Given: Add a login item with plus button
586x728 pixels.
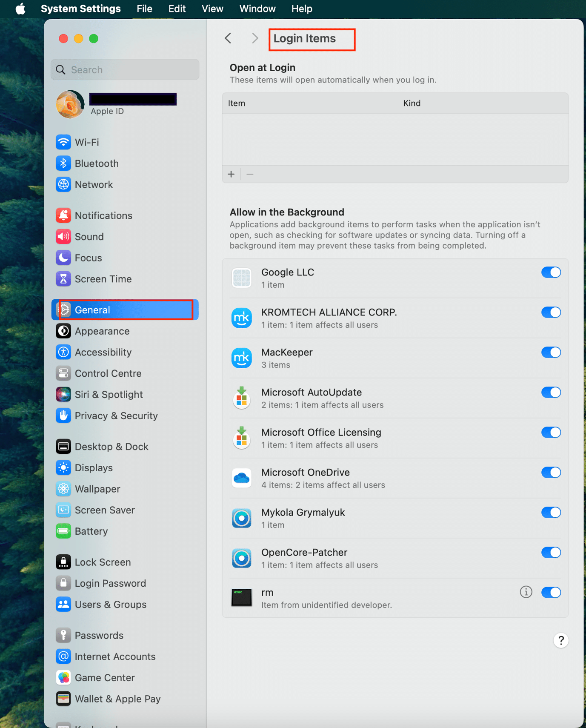Looking at the screenshot, I should pos(231,174).
